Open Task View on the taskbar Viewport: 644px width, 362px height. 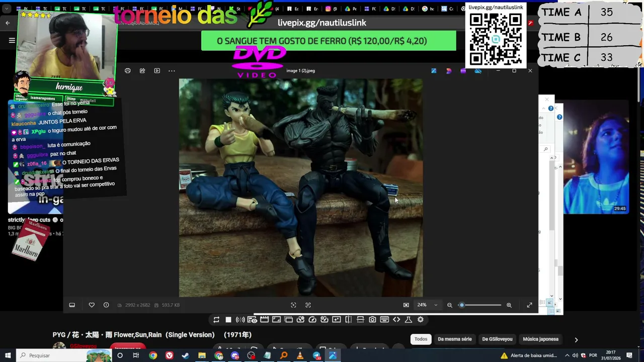click(136, 355)
